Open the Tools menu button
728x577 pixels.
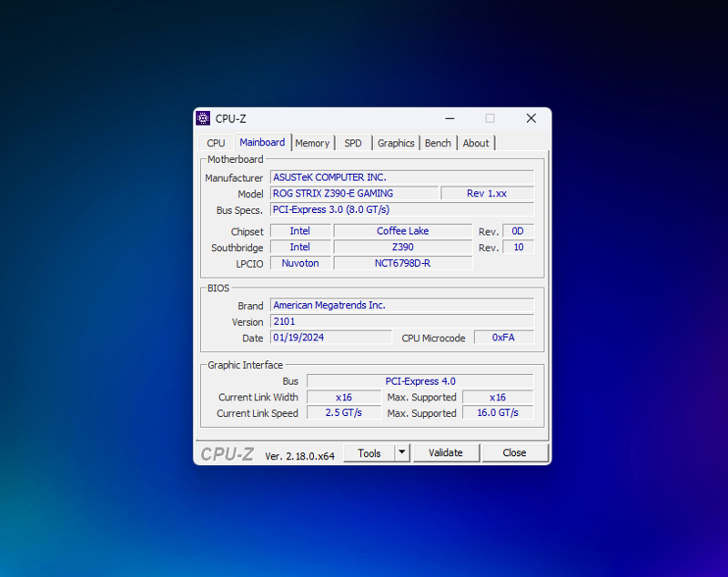(371, 452)
